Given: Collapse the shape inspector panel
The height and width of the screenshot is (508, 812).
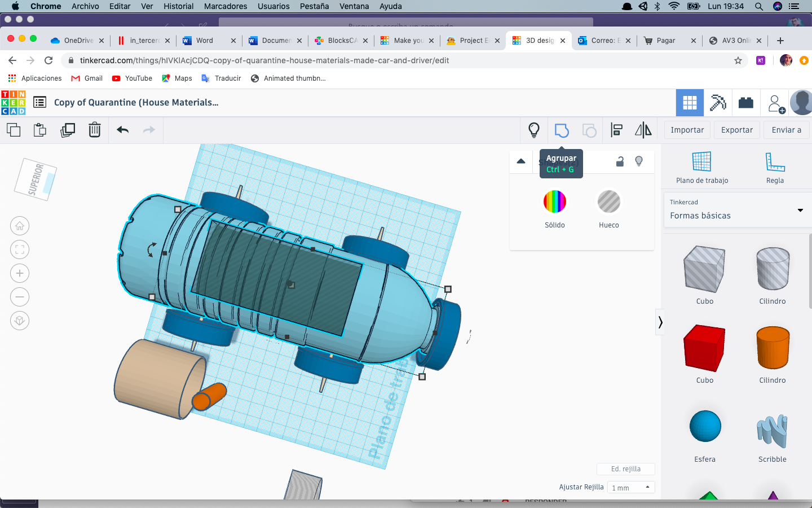Looking at the screenshot, I should (521, 161).
